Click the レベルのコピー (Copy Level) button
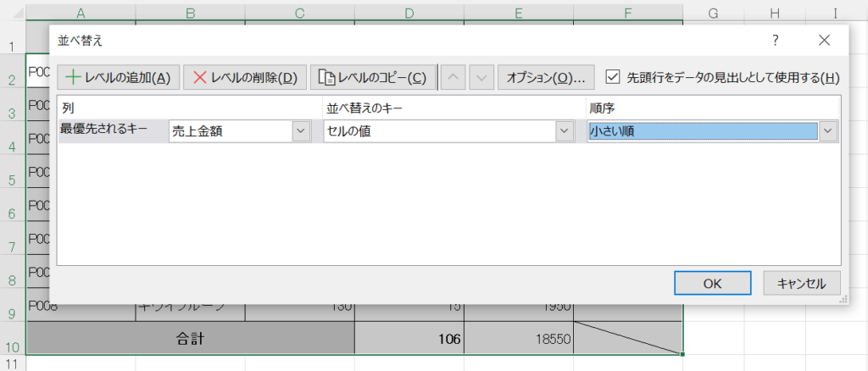This screenshot has width=868, height=371. click(373, 77)
